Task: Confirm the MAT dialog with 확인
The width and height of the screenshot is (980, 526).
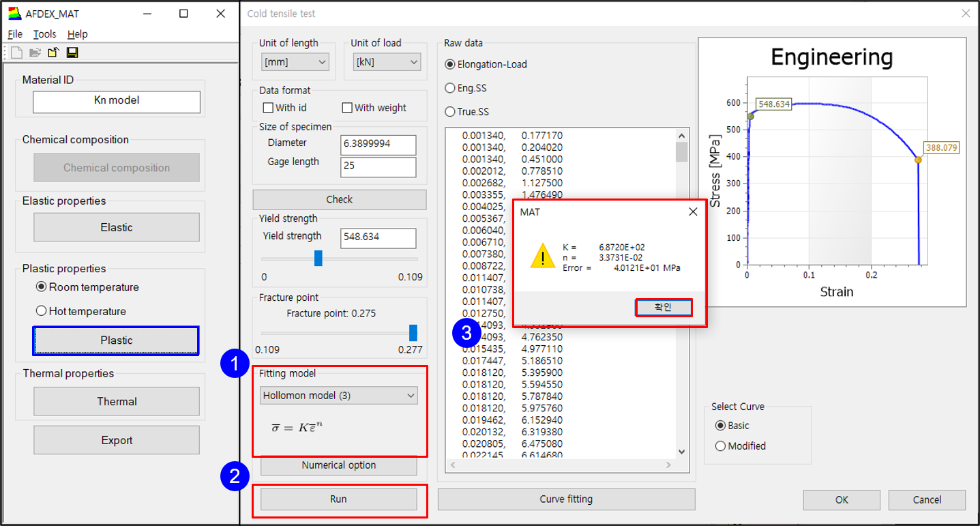Action: tap(664, 307)
